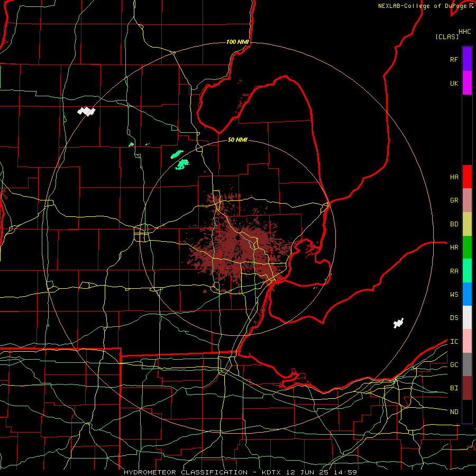Pick the mint green RA legend swatch

coord(467,271)
